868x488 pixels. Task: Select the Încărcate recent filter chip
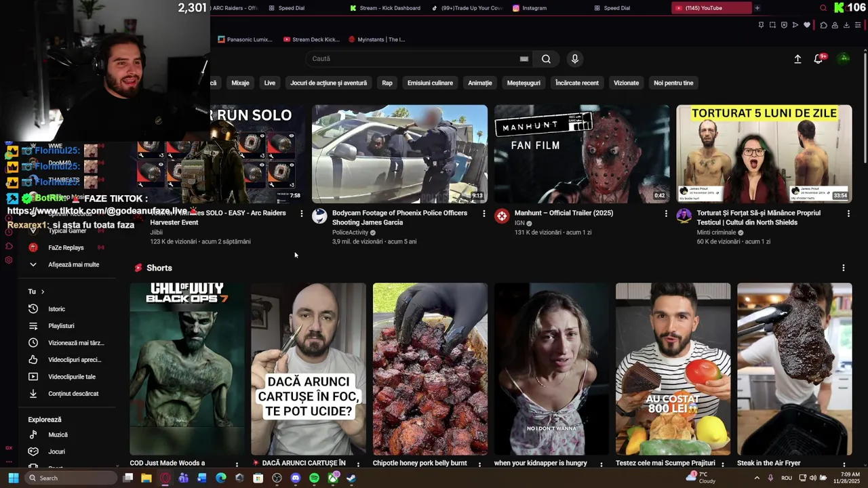[577, 83]
